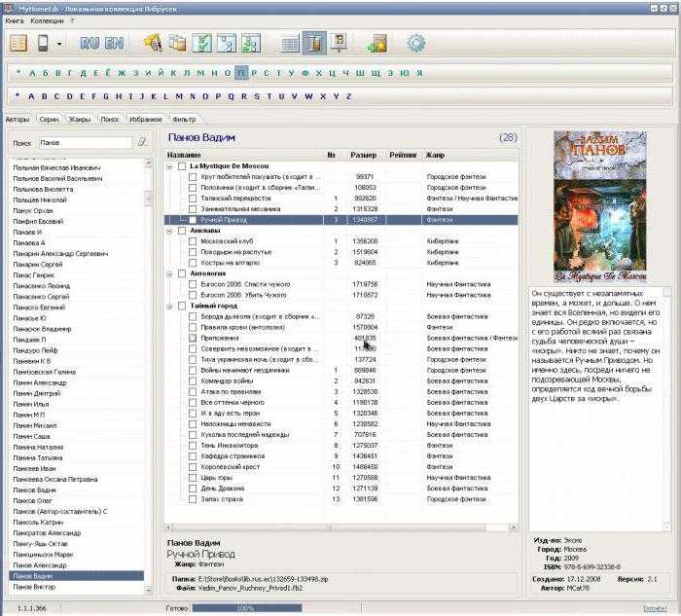Image resolution: width=681 pixels, height=616 pixels.
Task: Open settings with the blue gear icon
Action: (415, 44)
